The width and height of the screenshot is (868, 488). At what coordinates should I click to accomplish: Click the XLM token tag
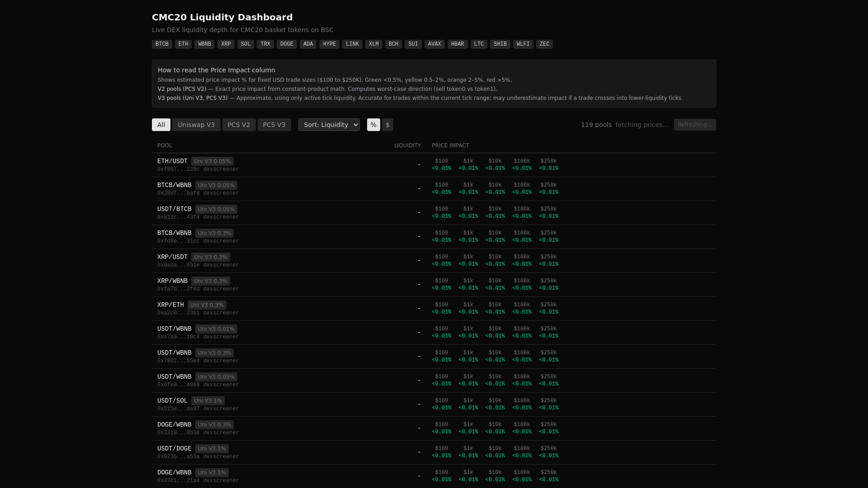click(374, 44)
